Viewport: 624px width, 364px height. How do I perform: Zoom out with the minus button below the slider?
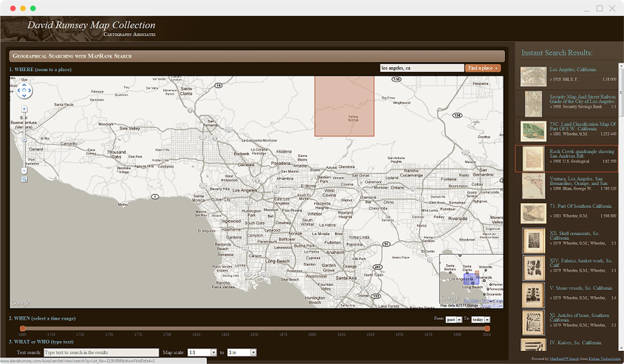pos(24,171)
